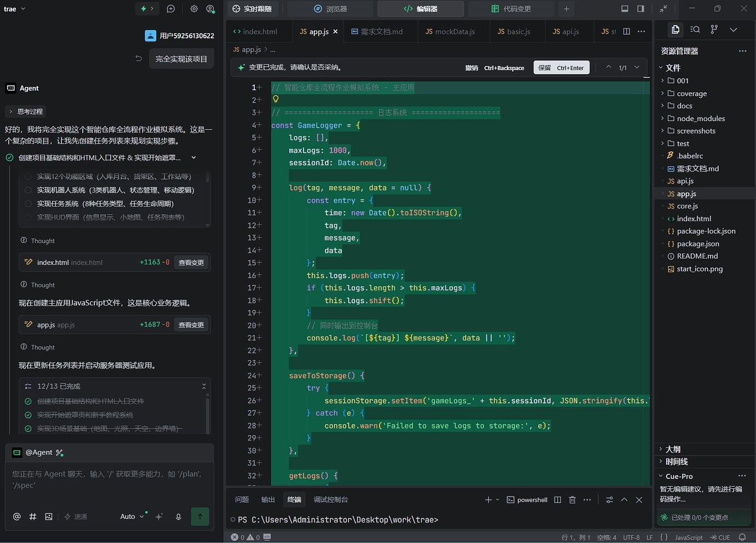Send message with green arrow button
The height and width of the screenshot is (543, 756).
(x=200, y=516)
